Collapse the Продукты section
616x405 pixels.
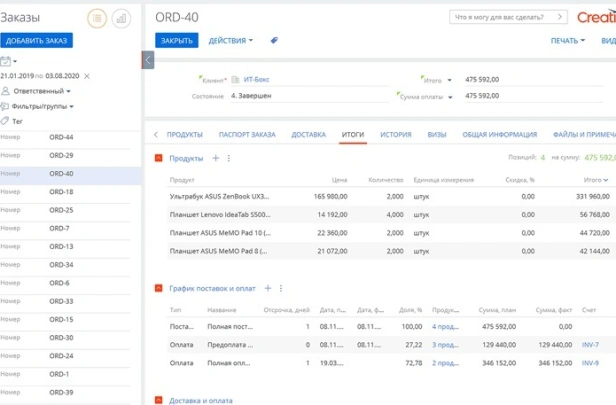(158, 158)
